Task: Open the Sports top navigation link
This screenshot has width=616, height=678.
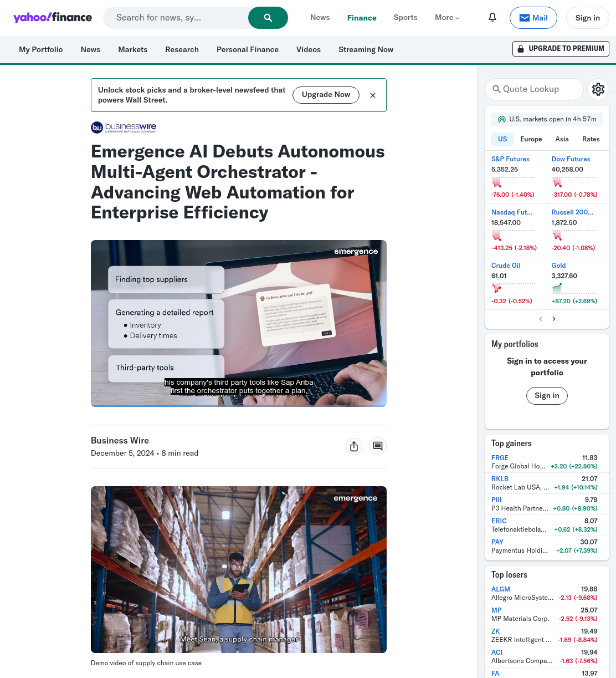Action: [405, 18]
